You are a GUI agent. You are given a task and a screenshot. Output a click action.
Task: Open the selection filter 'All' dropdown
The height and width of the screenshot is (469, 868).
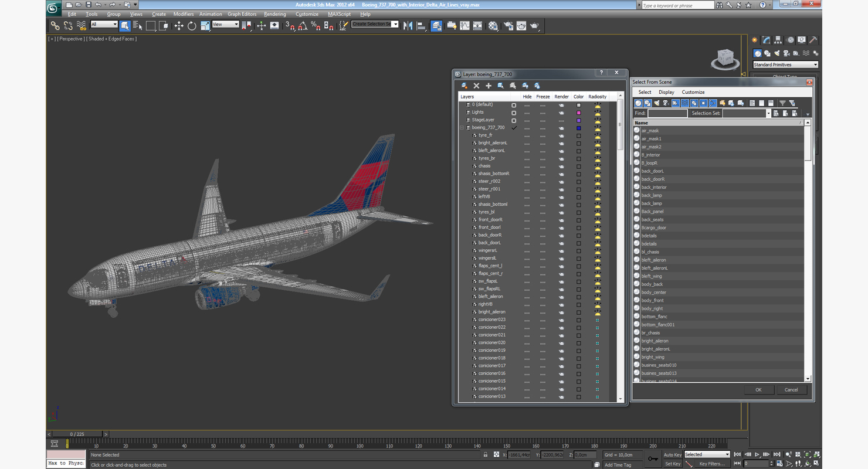(104, 25)
